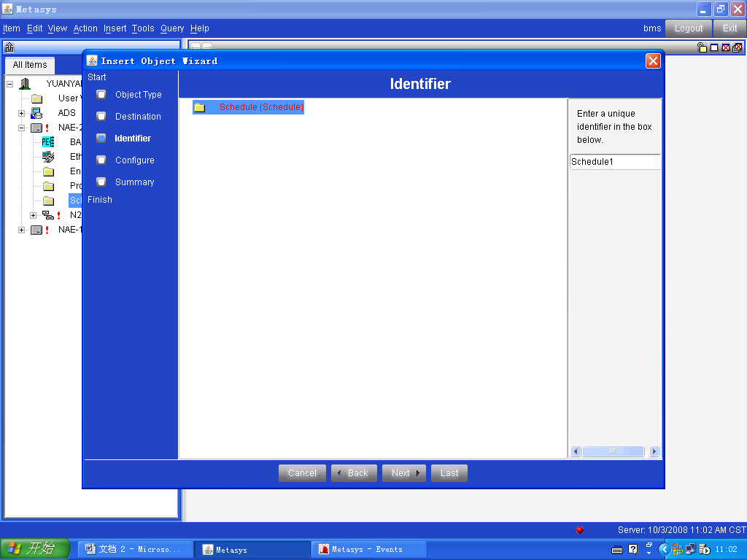Click the Ethernet network icon in tree
The width and height of the screenshot is (747, 560).
coord(48,157)
